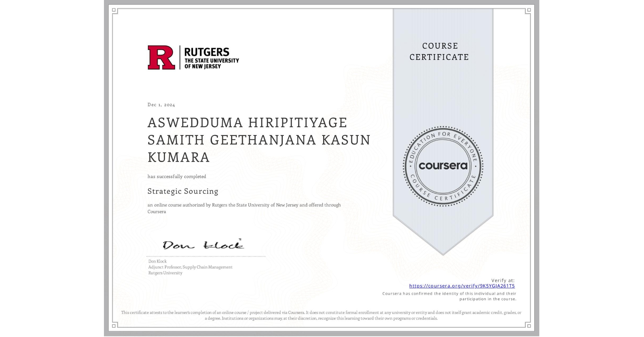Screen dimensions: 644x337
Task: Click the 'Rutgers University' text under the signature
Action: click(165, 273)
